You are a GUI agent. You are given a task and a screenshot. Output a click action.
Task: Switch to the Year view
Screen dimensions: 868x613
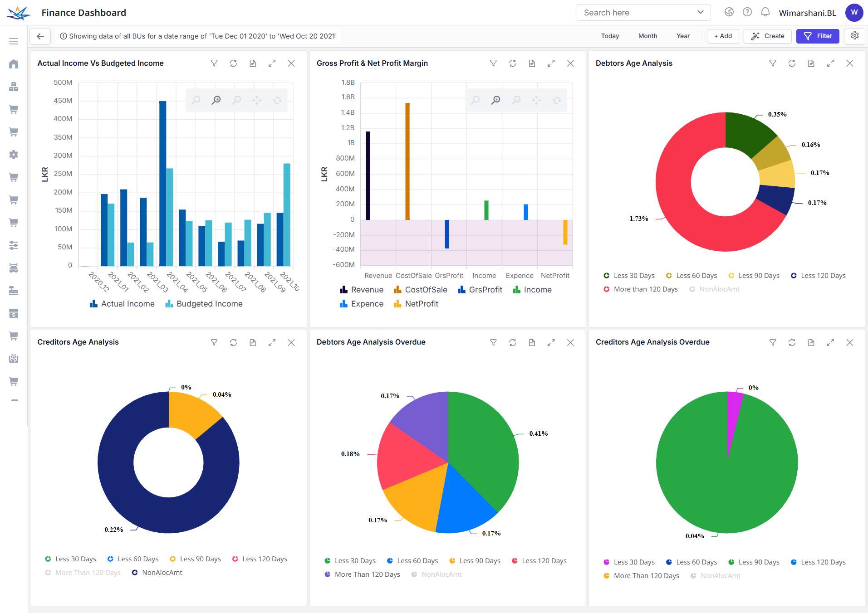pyautogui.click(x=682, y=36)
